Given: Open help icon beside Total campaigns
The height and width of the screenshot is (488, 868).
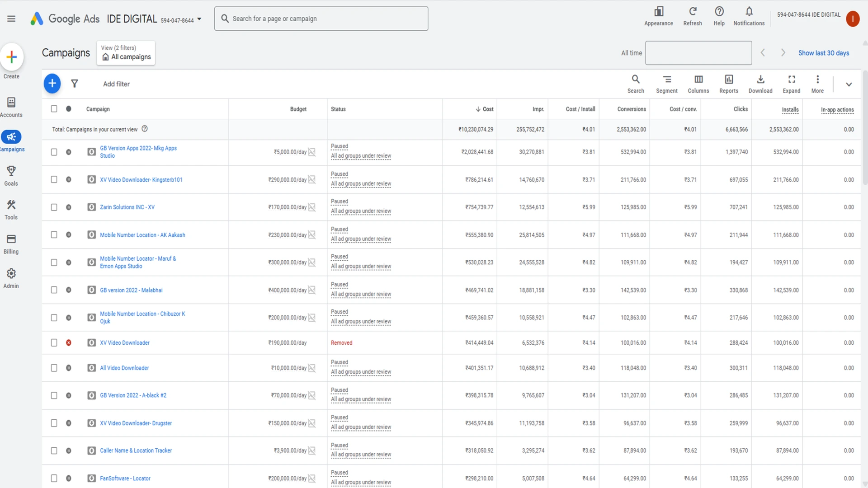Looking at the screenshot, I should pos(145,129).
